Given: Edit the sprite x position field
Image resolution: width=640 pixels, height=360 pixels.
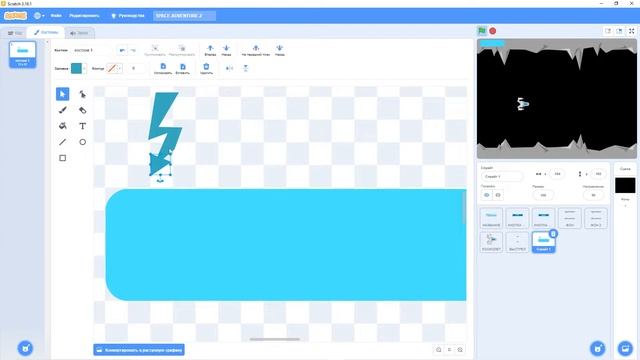Looking at the screenshot, I should (x=557, y=174).
